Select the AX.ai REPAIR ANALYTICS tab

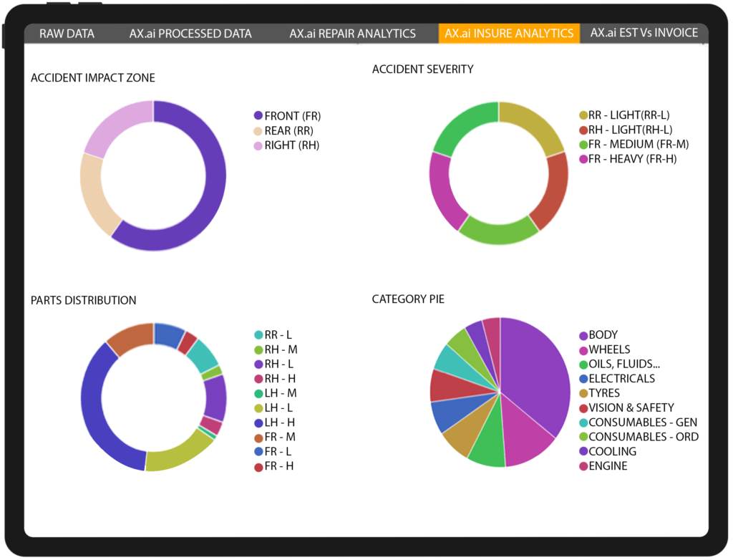click(352, 34)
